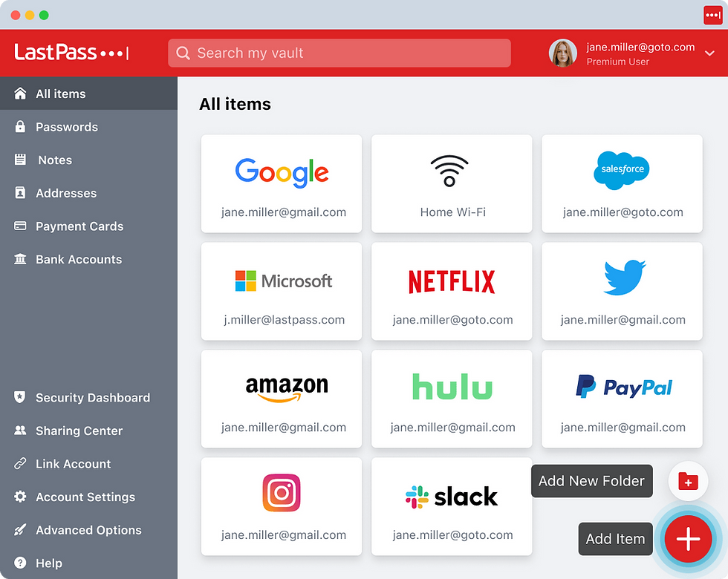Click the green macOS zoom window button

coord(44,16)
